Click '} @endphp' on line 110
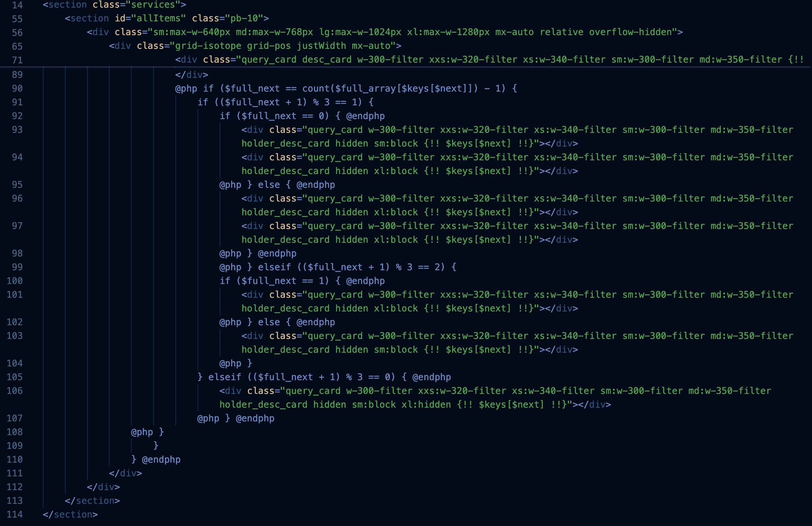Viewport: 812px width, 526px height. [x=156, y=460]
